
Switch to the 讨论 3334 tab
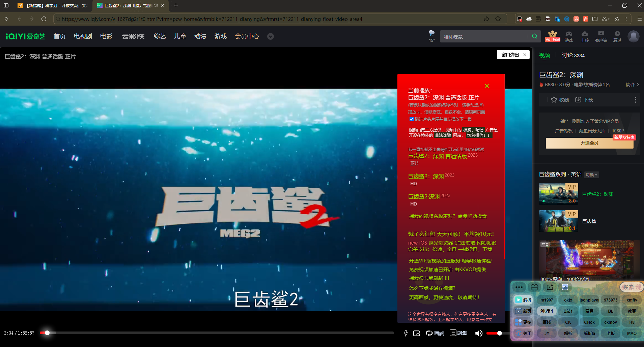click(x=572, y=55)
